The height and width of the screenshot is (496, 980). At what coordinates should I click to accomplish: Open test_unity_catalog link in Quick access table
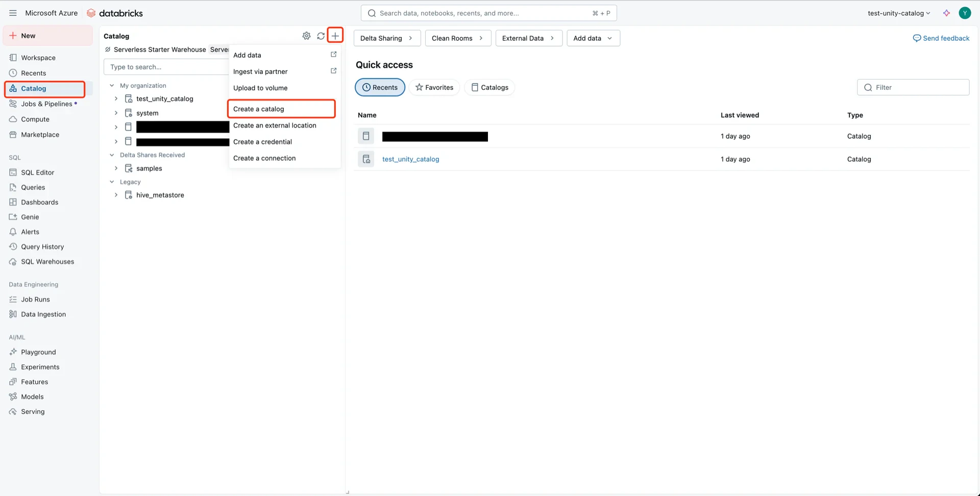point(410,159)
